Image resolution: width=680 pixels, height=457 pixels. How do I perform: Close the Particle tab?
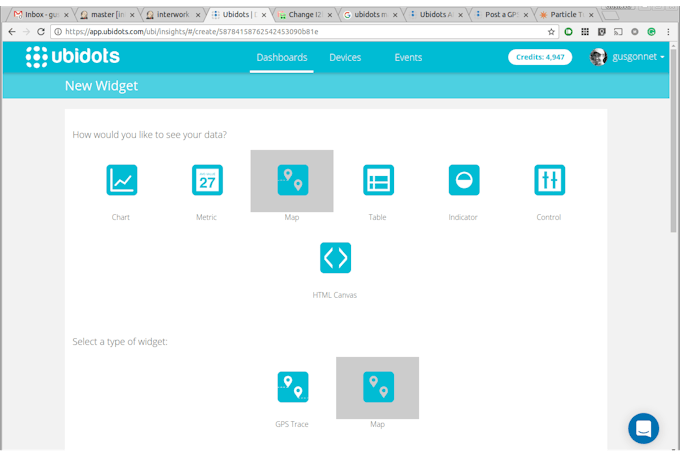(x=591, y=15)
